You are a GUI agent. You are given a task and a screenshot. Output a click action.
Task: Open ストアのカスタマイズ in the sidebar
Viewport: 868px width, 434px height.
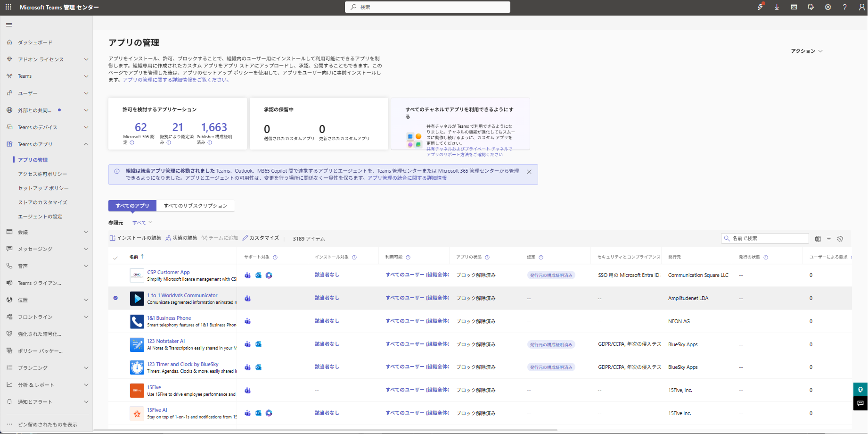pyautogui.click(x=42, y=202)
